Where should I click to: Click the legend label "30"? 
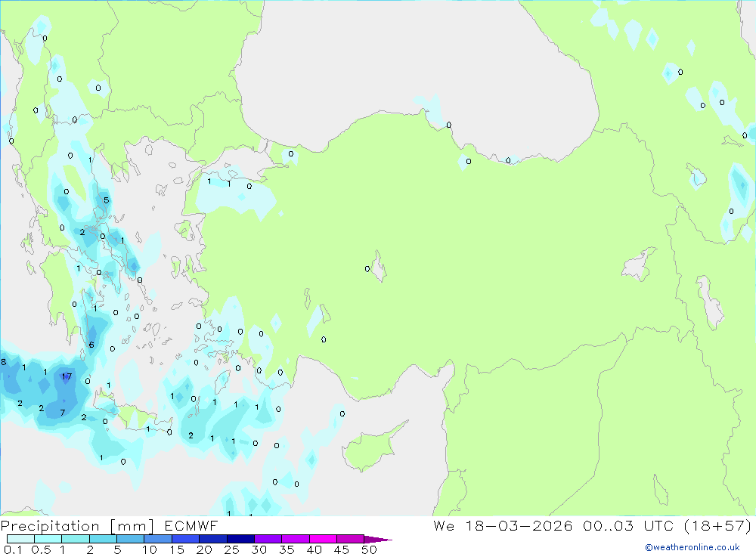tap(259, 549)
